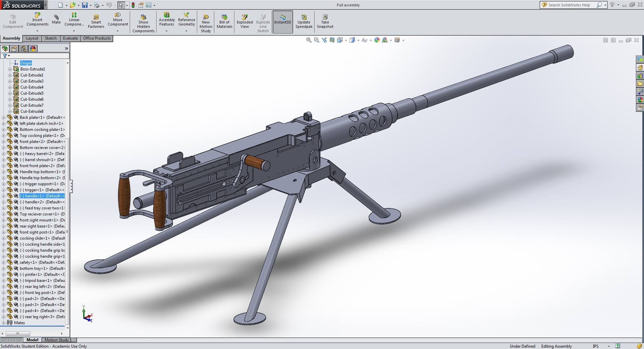Click the View Settings icon
The width and height of the screenshot is (644, 349).
(397, 40)
